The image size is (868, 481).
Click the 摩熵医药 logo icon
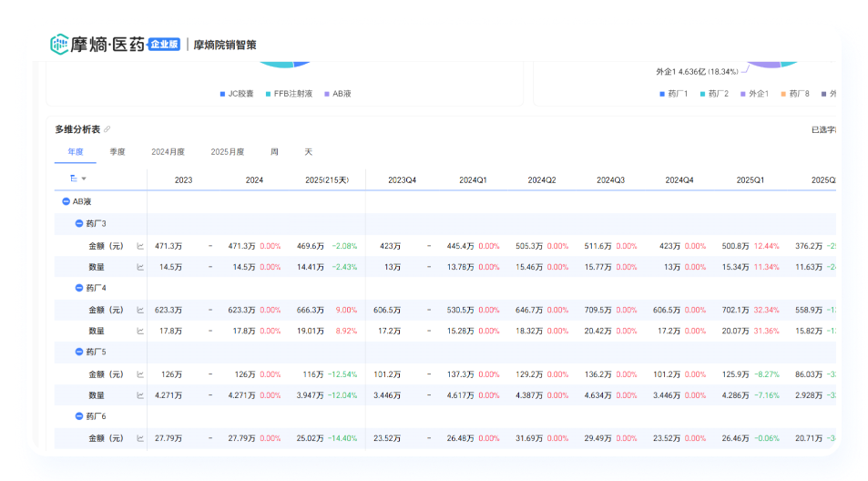pyautogui.click(x=59, y=45)
